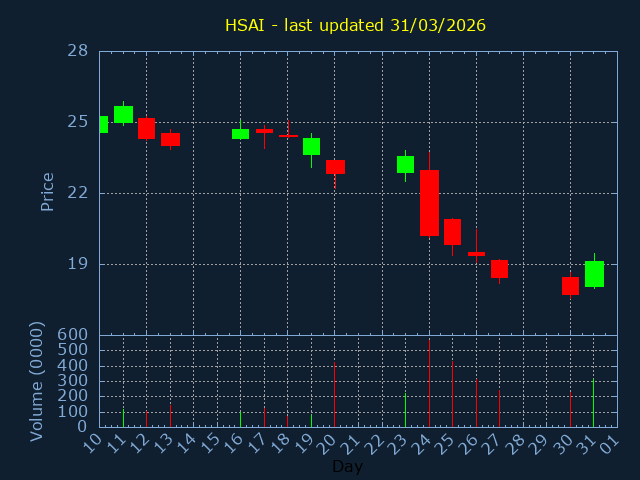Click the Price axis label
The height and width of the screenshot is (480, 640).
click(47, 191)
